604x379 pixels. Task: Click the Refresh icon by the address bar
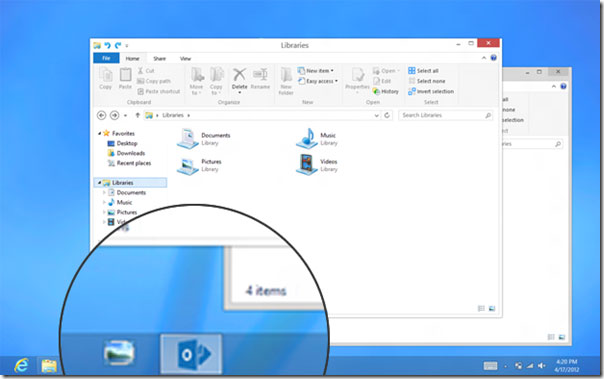(x=387, y=115)
